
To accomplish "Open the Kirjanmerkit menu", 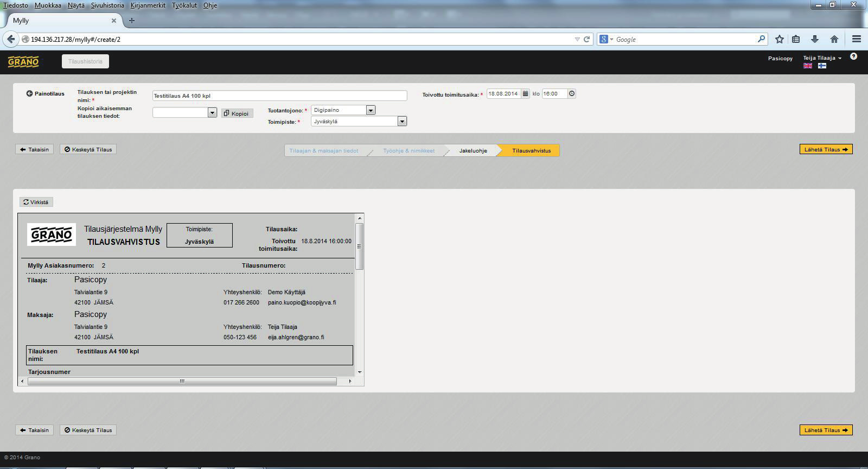I will coord(148,5).
